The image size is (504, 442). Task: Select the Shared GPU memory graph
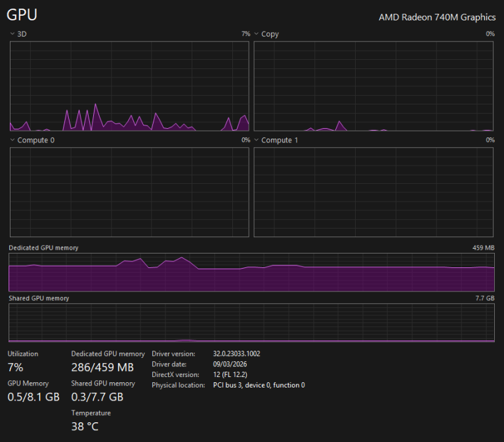point(251,322)
